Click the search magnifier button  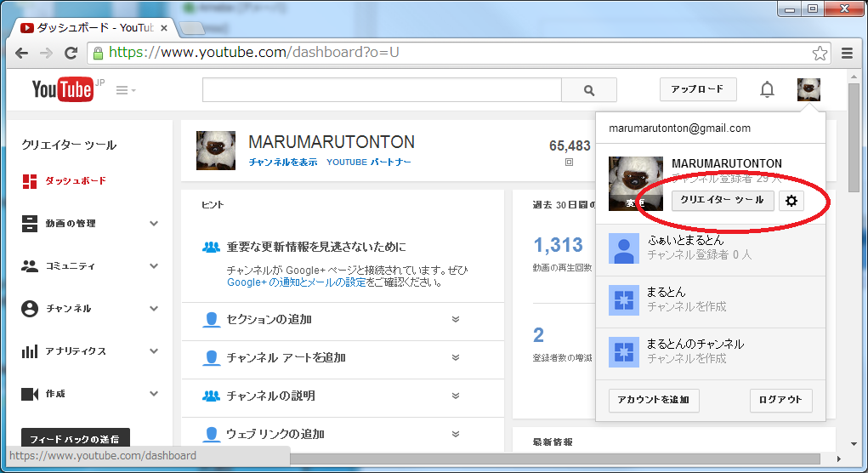[x=589, y=89]
